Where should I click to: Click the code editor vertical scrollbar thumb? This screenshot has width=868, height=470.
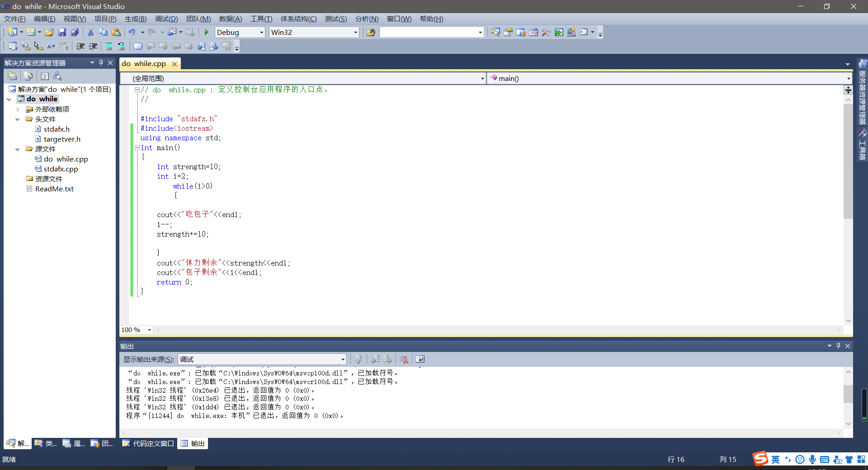[x=848, y=161]
